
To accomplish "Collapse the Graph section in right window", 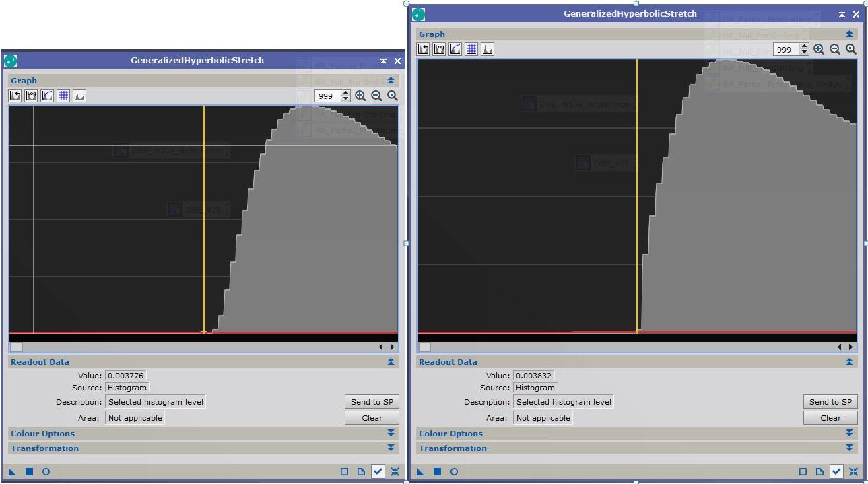I will pyautogui.click(x=849, y=34).
